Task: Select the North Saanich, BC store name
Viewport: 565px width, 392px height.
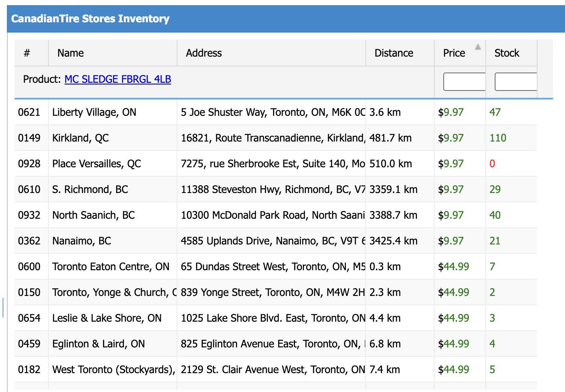Action: [93, 215]
